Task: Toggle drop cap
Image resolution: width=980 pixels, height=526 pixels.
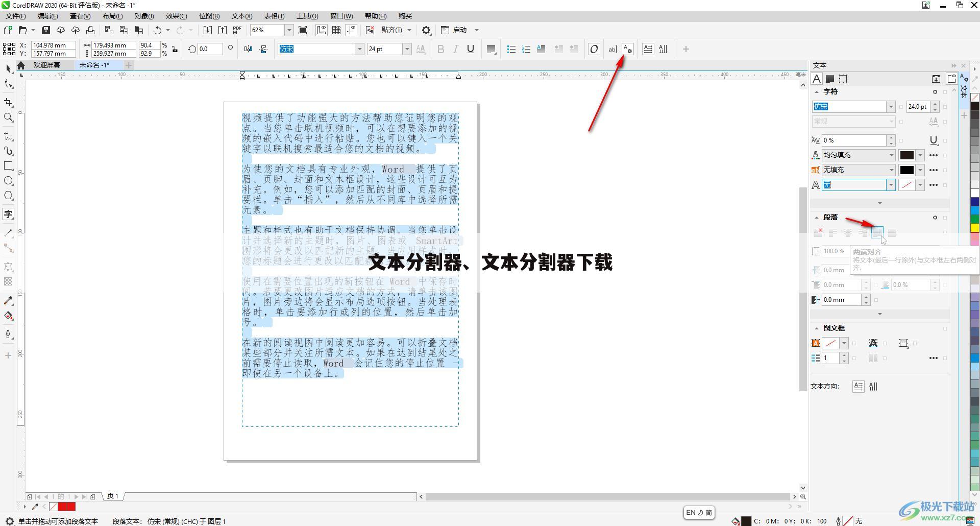Action: (541, 49)
